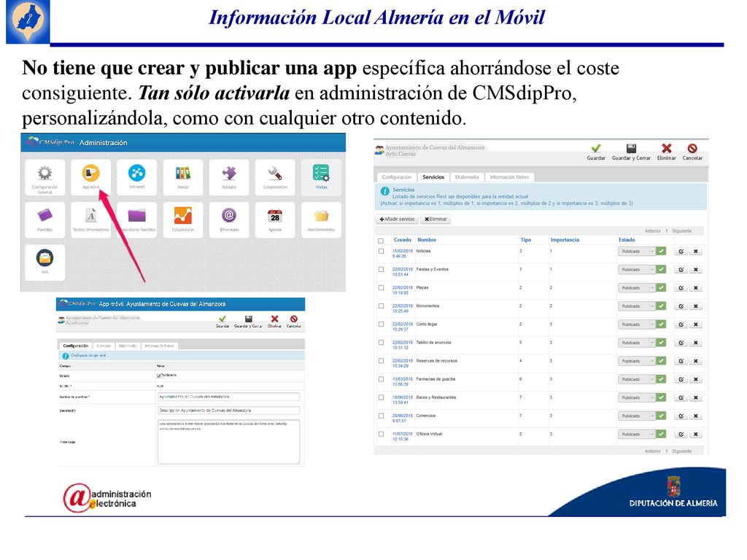Sort services by Importancia column header
This screenshot has width=747, height=560.
click(565, 240)
